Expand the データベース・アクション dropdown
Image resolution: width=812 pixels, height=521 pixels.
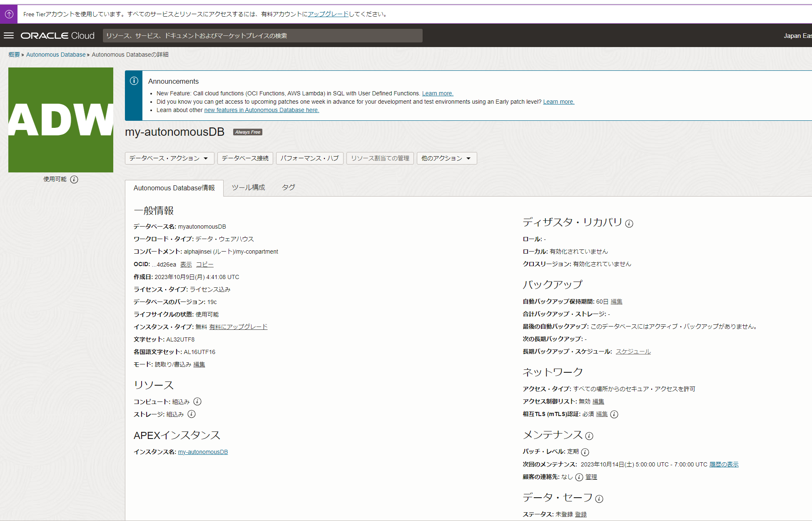169,158
